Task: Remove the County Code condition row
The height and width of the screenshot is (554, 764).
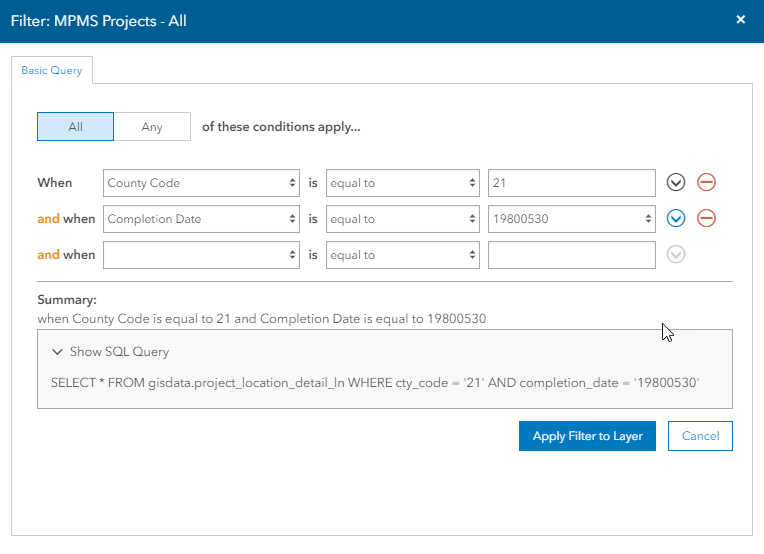Action: [x=706, y=183]
